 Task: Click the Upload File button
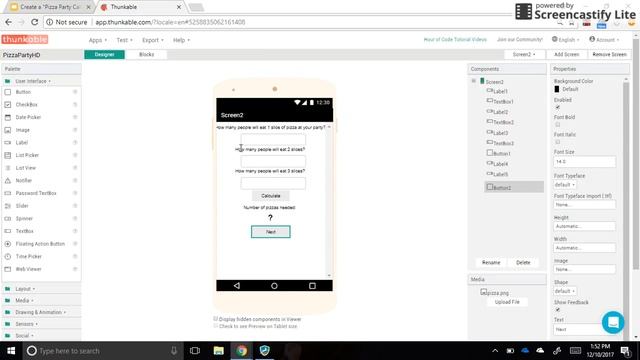507,302
